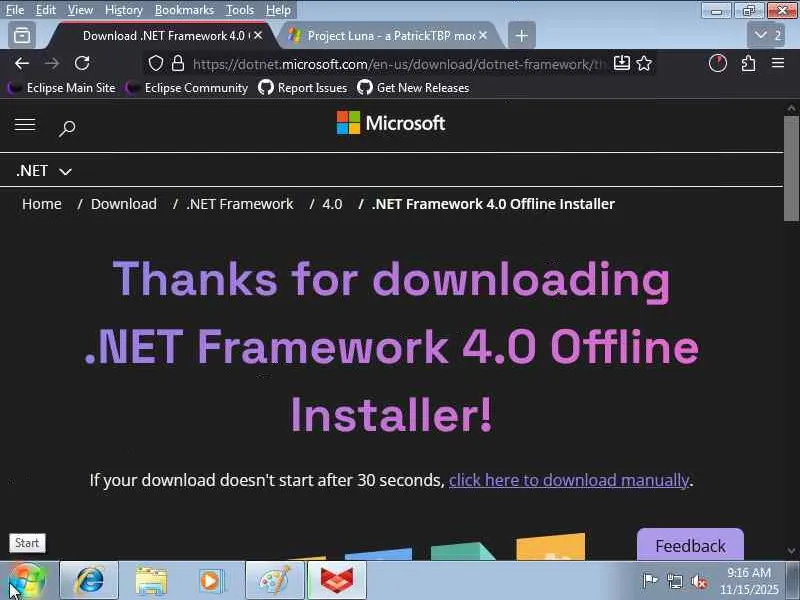Open the Extensions puzzle-piece menu
The height and width of the screenshot is (600, 800).
point(748,63)
